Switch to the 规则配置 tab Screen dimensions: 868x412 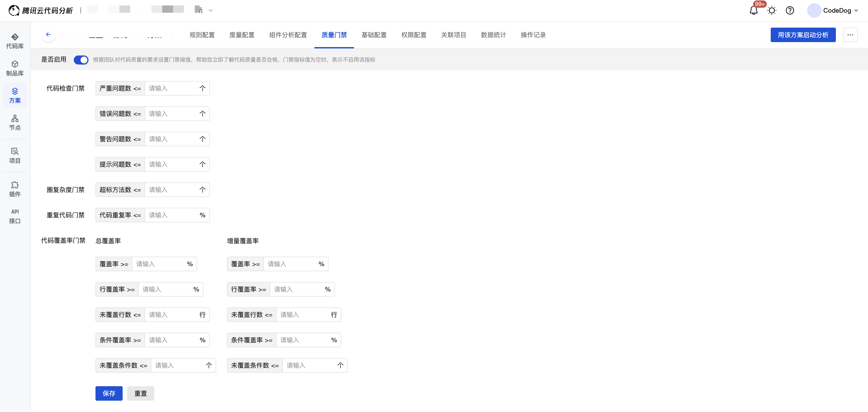(202, 35)
